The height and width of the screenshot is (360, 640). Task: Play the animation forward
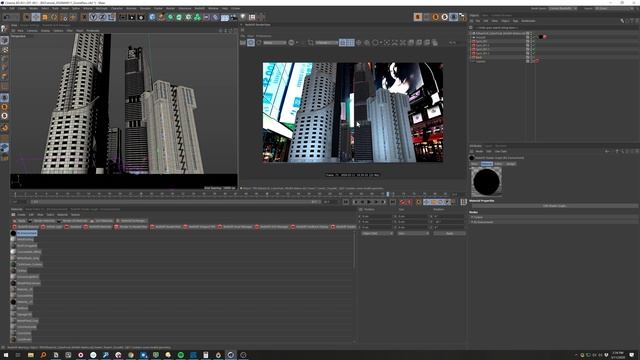point(370,202)
